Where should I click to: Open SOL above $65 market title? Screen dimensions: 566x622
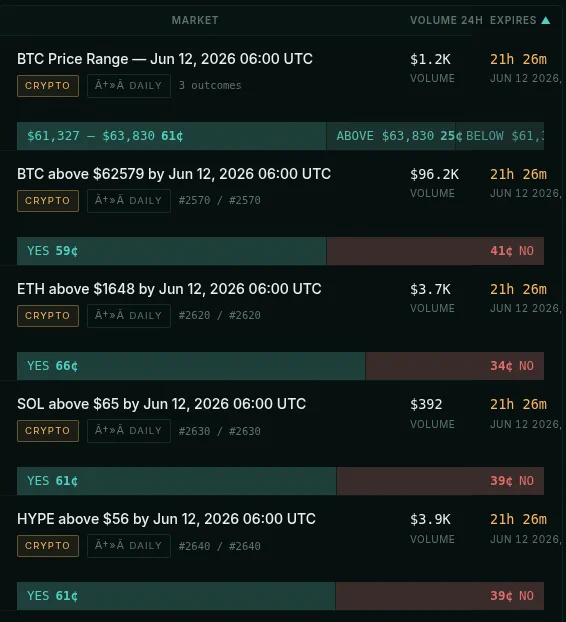pyautogui.click(x=161, y=404)
